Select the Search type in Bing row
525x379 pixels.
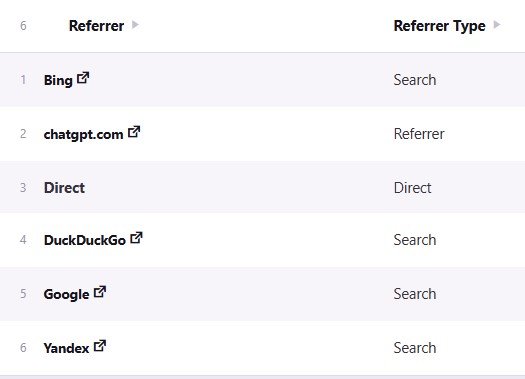tap(415, 80)
